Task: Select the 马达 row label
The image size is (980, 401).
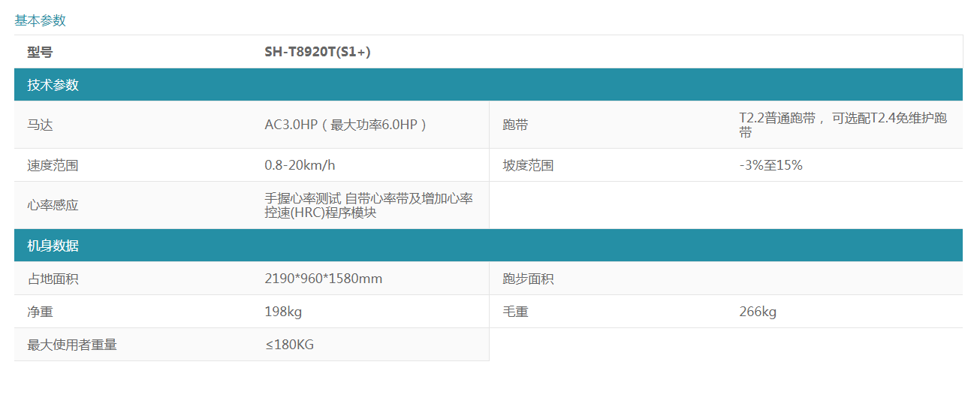Action: [x=40, y=125]
